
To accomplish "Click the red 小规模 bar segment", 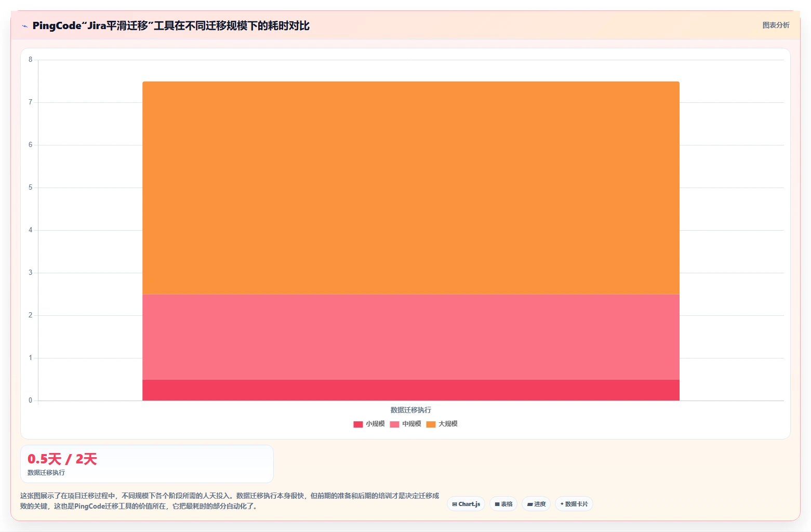I will (411, 390).
